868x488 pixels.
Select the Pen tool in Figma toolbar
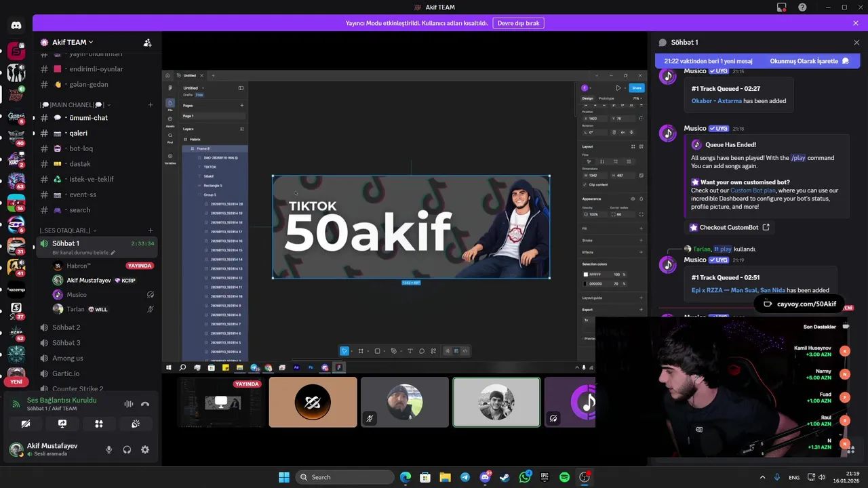click(x=394, y=351)
